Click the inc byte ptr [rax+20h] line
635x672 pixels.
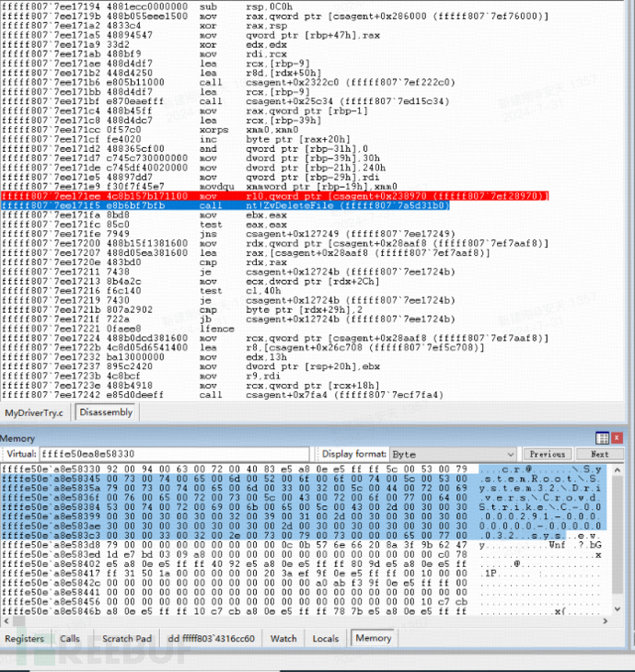point(176,139)
